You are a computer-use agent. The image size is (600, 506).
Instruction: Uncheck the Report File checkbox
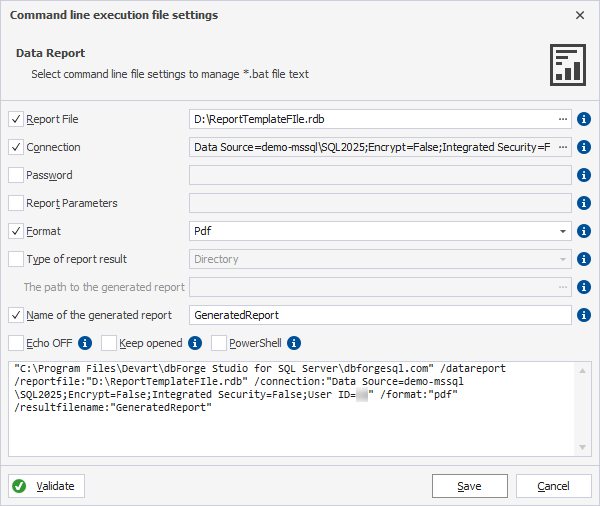[16, 119]
